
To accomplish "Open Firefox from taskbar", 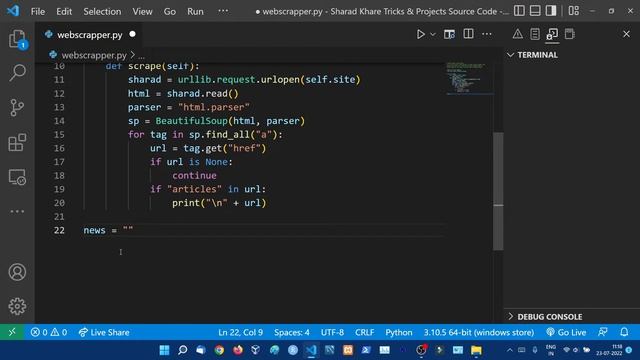I will point(238,350).
